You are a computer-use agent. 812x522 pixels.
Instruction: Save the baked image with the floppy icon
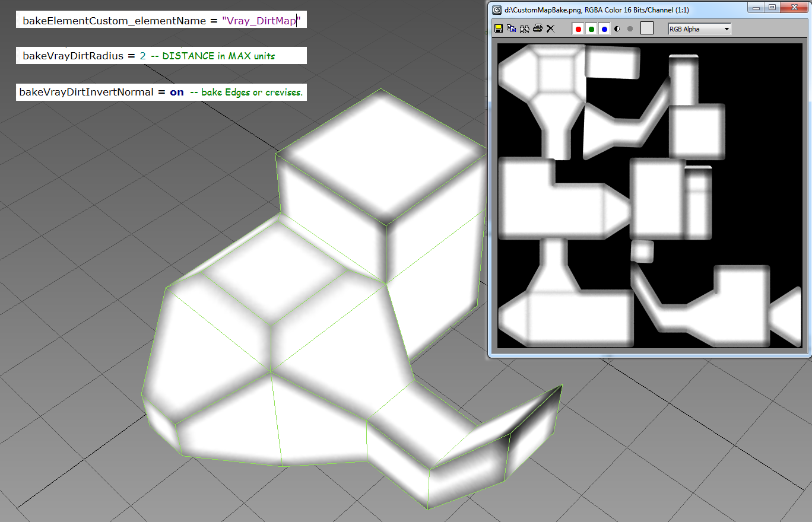point(499,28)
